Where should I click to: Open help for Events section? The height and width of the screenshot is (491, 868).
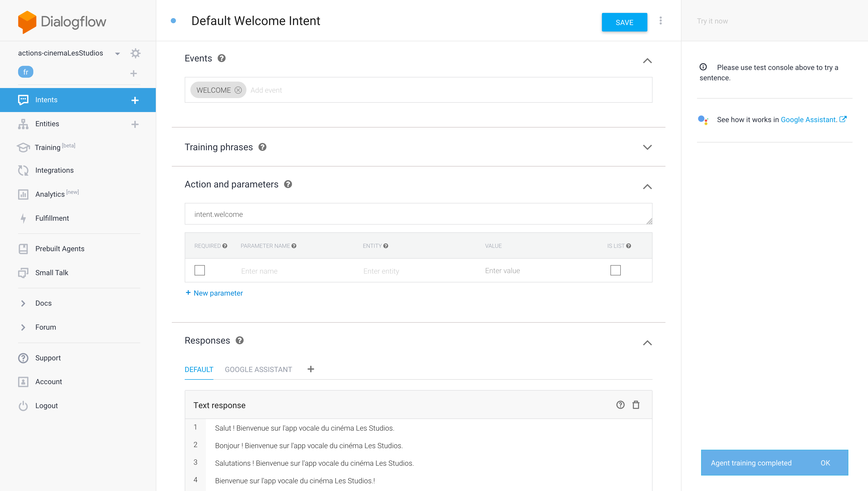pos(221,58)
